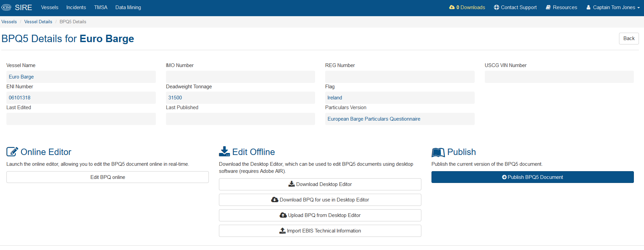Click the Flag field Ireland
This screenshot has height=250, width=644.
click(x=400, y=98)
